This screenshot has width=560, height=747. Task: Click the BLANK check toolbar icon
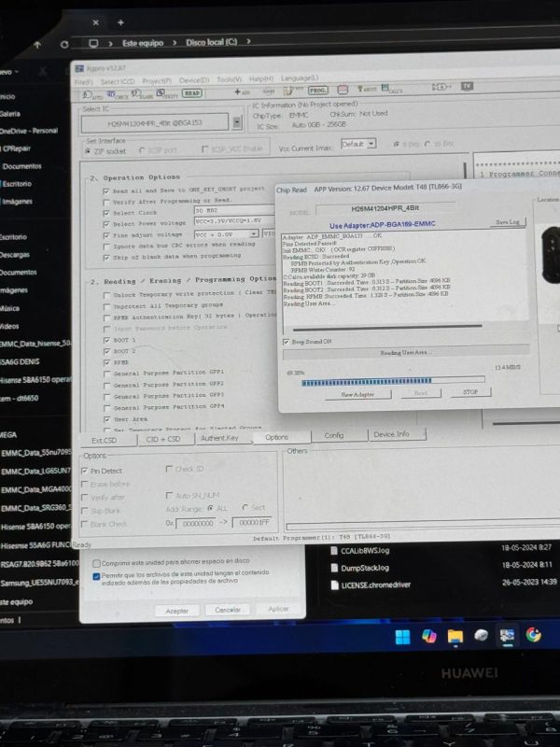[141, 94]
